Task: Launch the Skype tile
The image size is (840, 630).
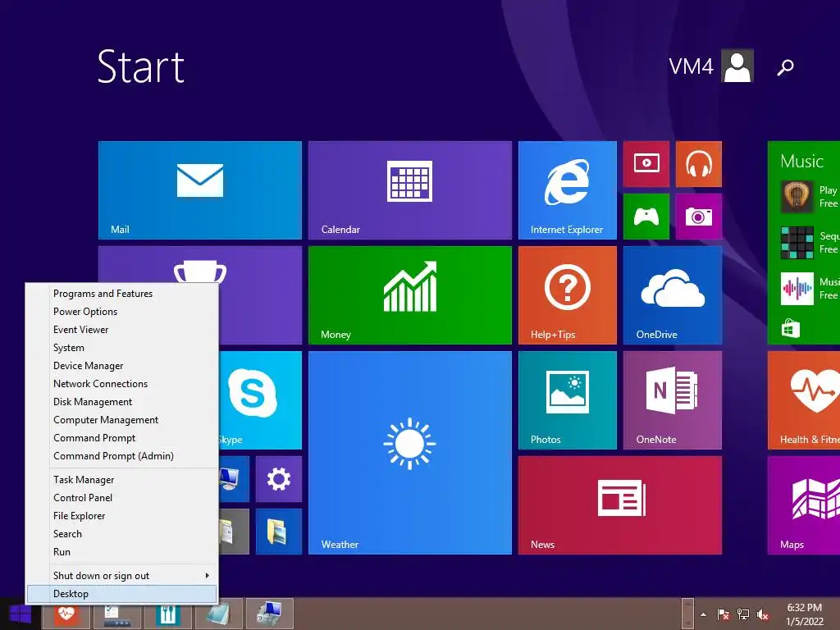Action: 260,400
